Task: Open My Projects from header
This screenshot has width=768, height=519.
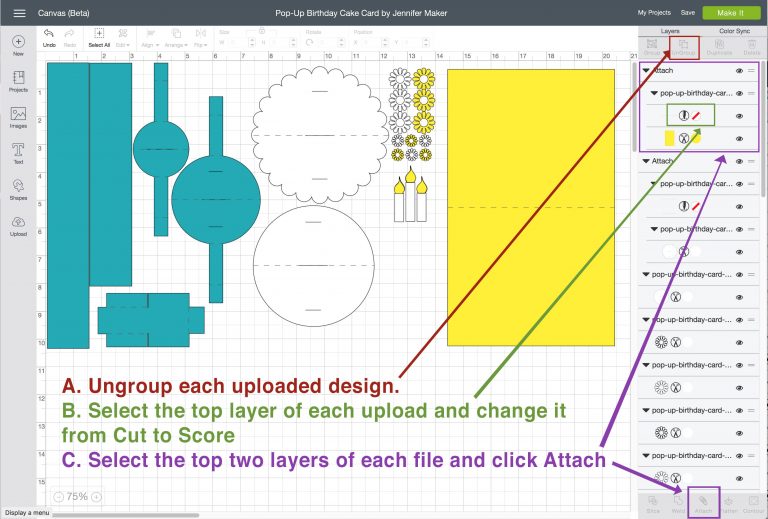Action: point(654,13)
